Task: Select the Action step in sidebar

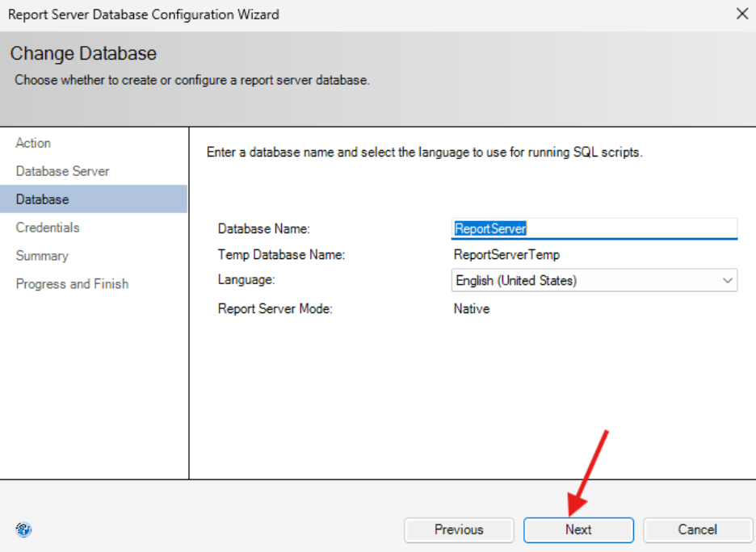Action: click(x=33, y=143)
